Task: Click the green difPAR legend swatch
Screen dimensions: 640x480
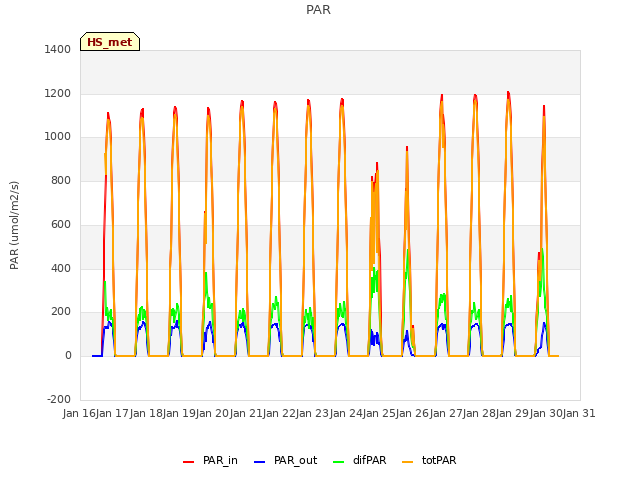Action: (338, 462)
